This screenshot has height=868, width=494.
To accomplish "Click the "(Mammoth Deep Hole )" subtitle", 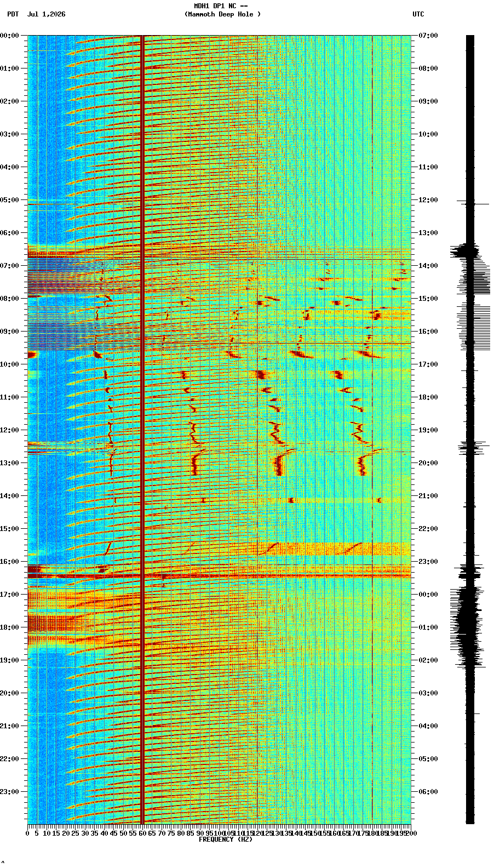I will tap(223, 14).
